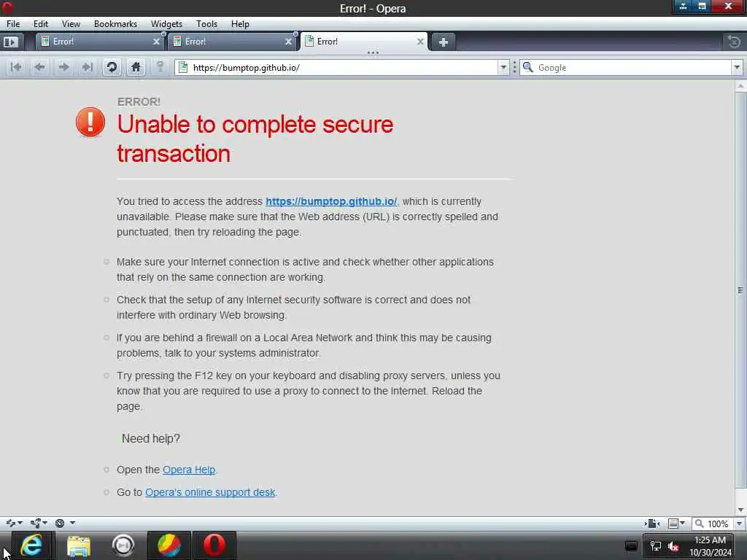Open the closed tabs trash icon
This screenshot has height=560, width=747.
(x=734, y=42)
